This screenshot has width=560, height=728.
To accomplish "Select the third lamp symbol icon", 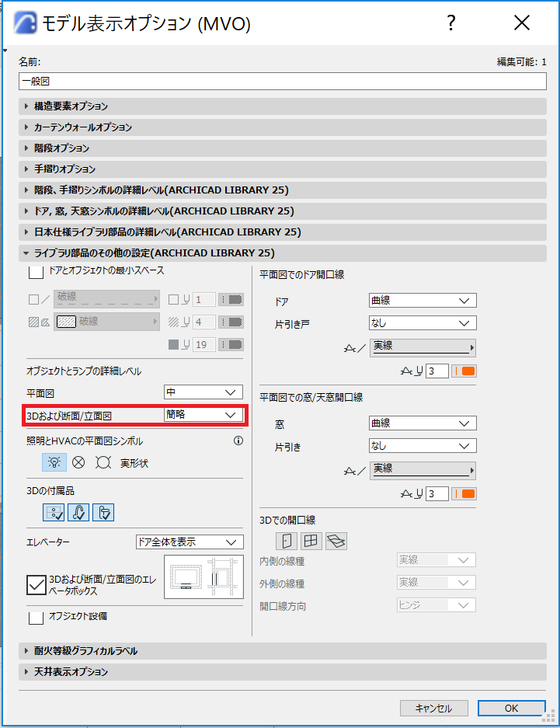I will (103, 462).
